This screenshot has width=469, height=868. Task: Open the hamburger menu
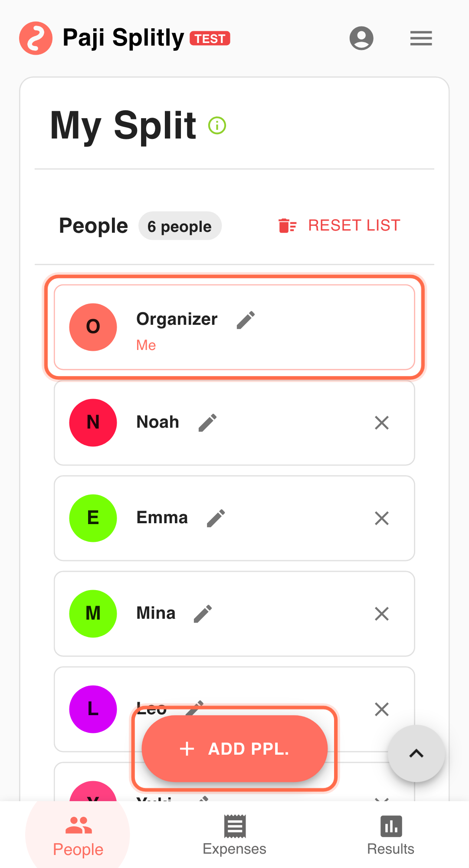pyautogui.click(x=421, y=38)
